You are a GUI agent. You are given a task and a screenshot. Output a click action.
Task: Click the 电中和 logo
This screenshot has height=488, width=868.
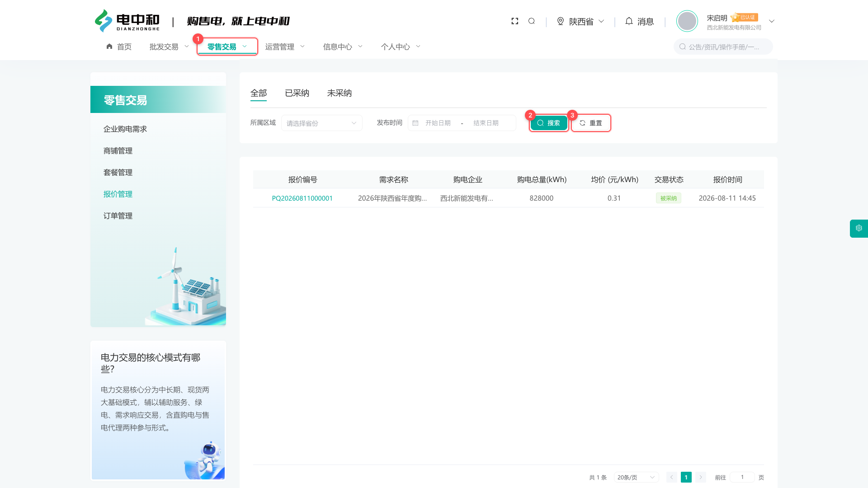point(127,21)
